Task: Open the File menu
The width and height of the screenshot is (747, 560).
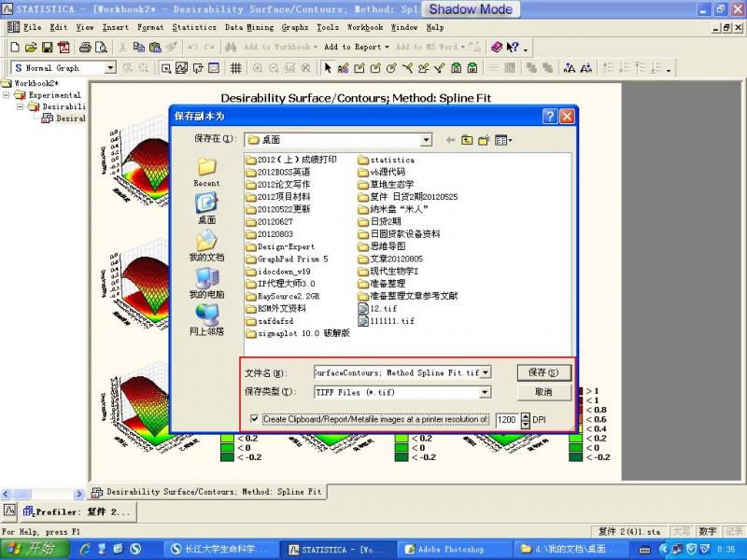Action: point(33,27)
